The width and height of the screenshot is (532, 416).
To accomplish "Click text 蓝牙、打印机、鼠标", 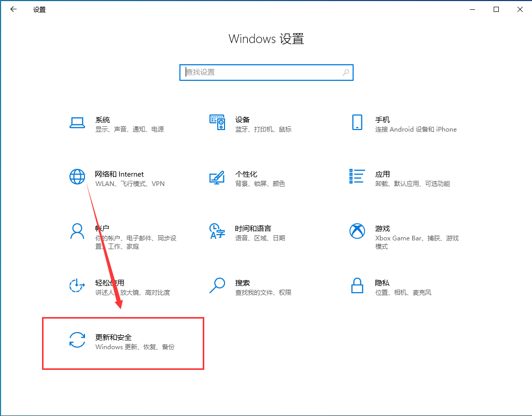I will (263, 129).
